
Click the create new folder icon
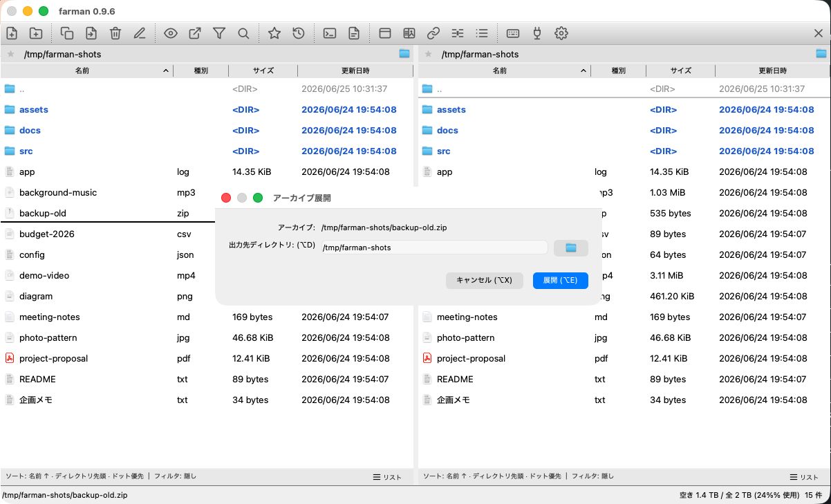point(36,33)
